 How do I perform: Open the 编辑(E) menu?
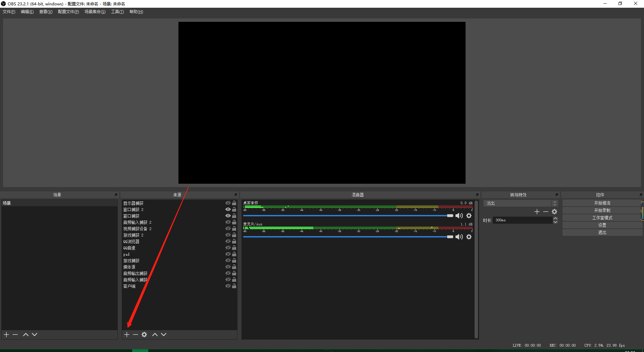pos(27,12)
